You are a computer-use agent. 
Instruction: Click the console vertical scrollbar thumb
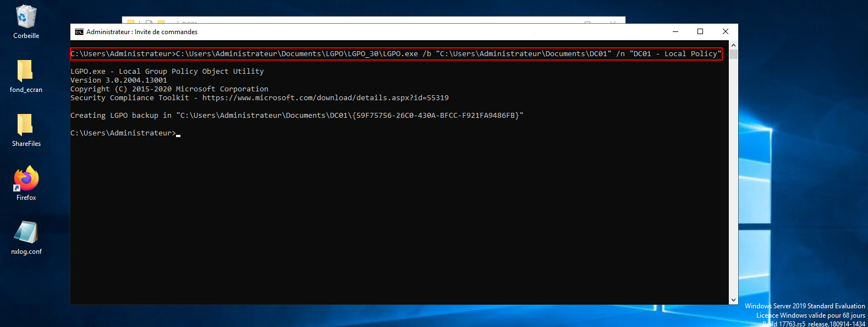[x=733, y=54]
